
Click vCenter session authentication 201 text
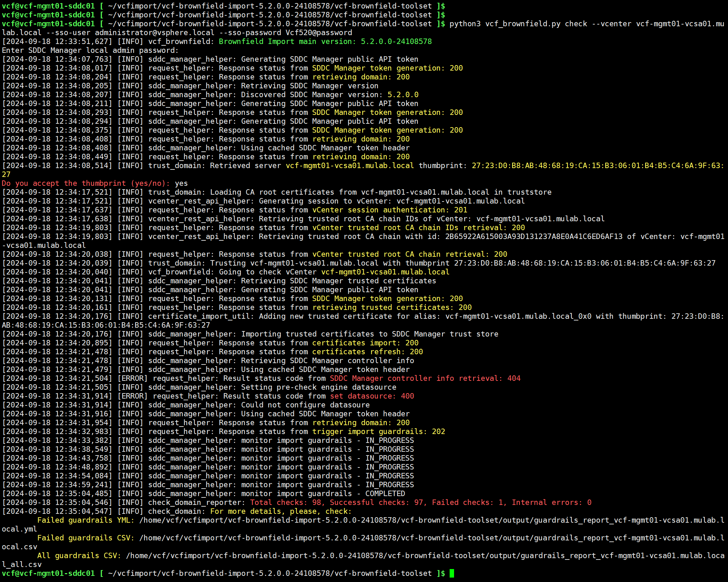(x=390, y=210)
